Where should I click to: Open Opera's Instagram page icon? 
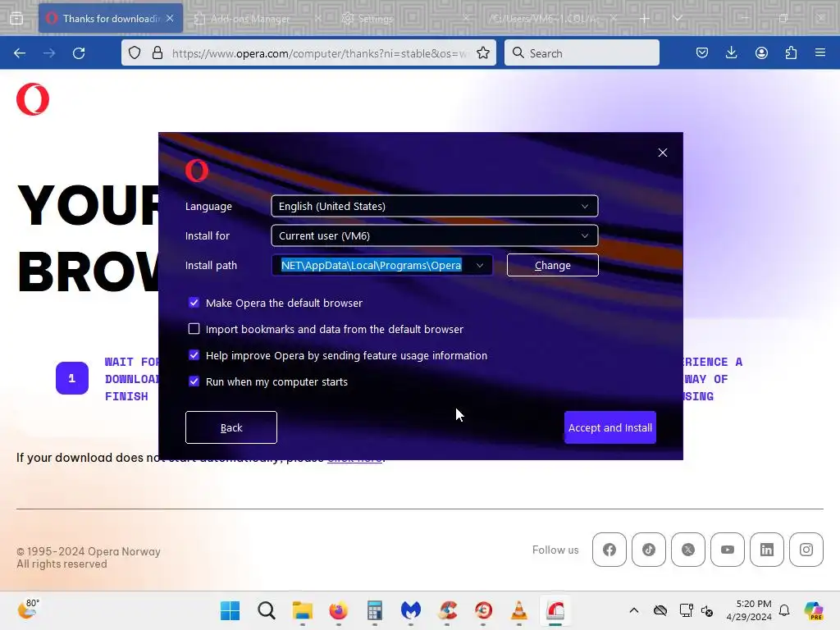coord(806,550)
